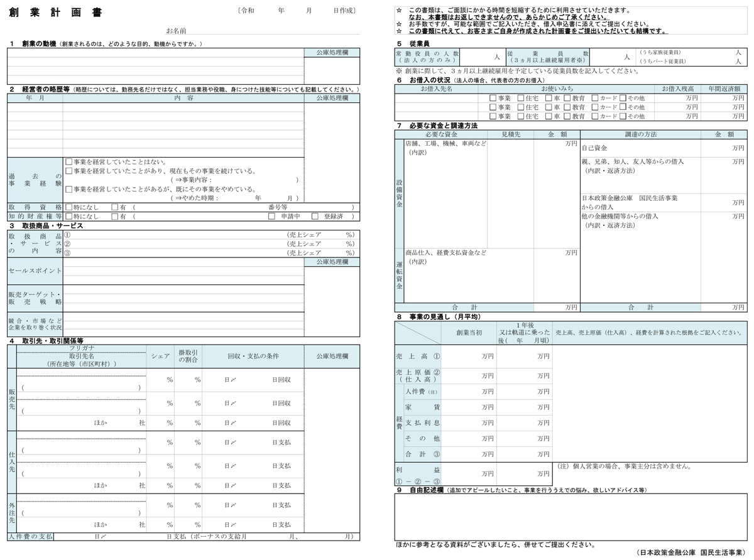Check '特になし' in the 取得資格 row
754x560 pixels.
(68, 207)
